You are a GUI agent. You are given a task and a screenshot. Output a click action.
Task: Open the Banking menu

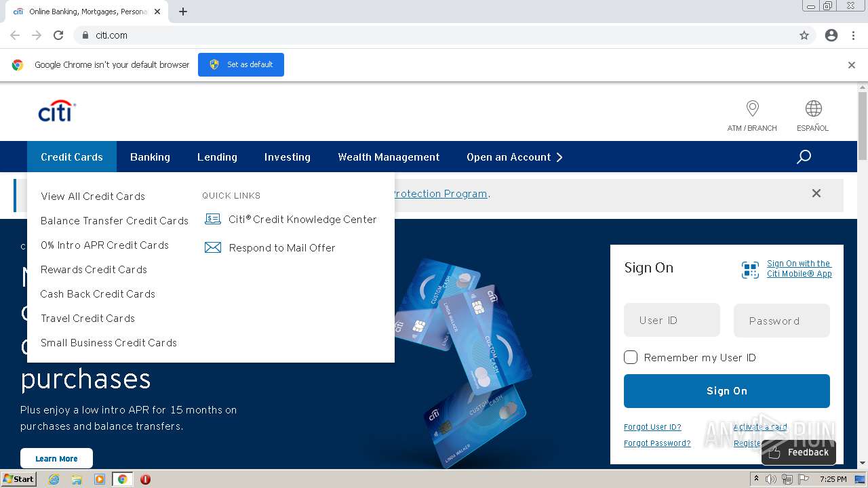pyautogui.click(x=150, y=157)
